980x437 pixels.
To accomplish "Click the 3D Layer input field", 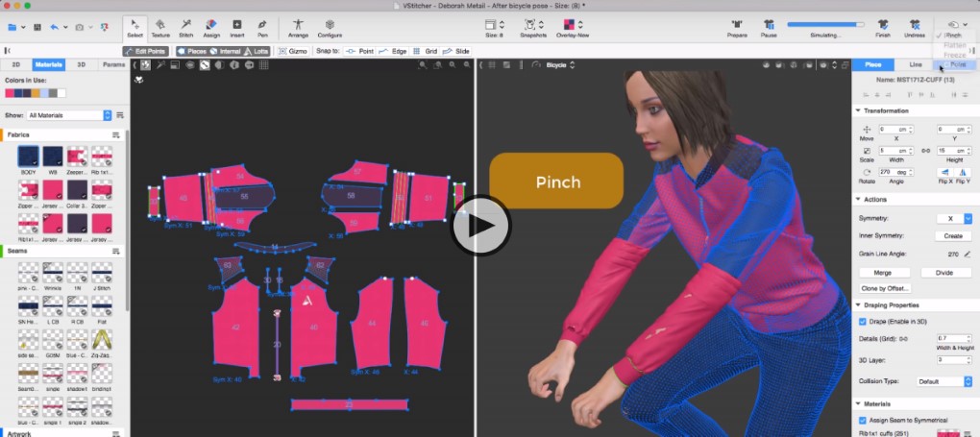I will coord(954,360).
